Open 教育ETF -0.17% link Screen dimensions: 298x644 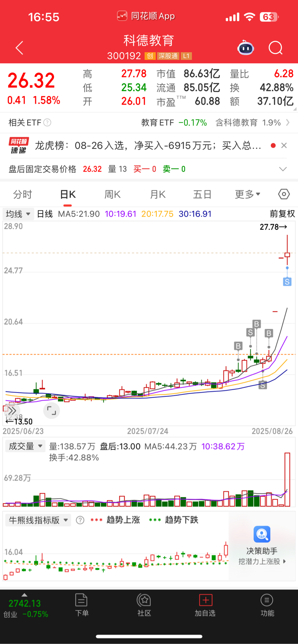174,122
